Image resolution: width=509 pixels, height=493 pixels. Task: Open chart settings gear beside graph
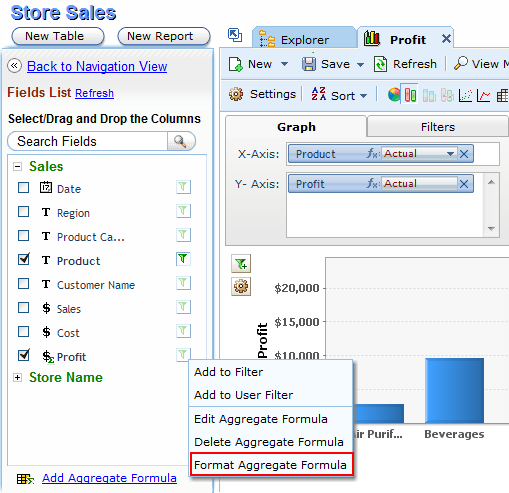(241, 286)
